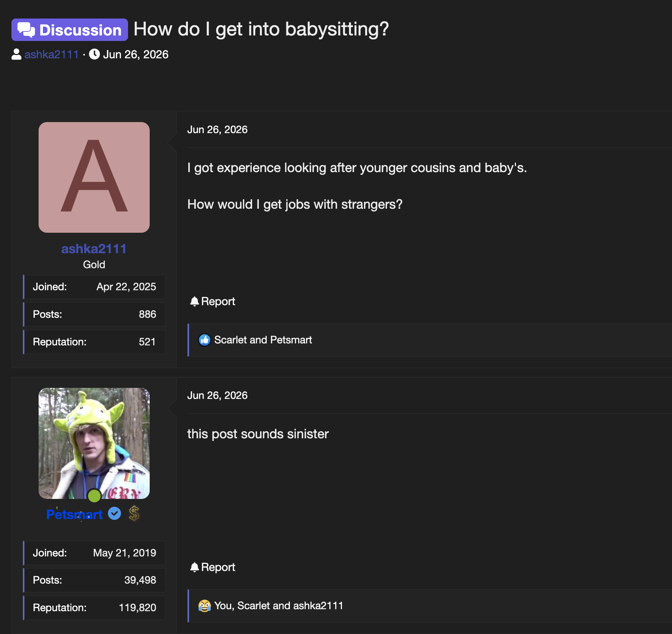The height and width of the screenshot is (634, 672).
Task: Click ashka2111's pink letter A avatar
Action: click(x=94, y=177)
